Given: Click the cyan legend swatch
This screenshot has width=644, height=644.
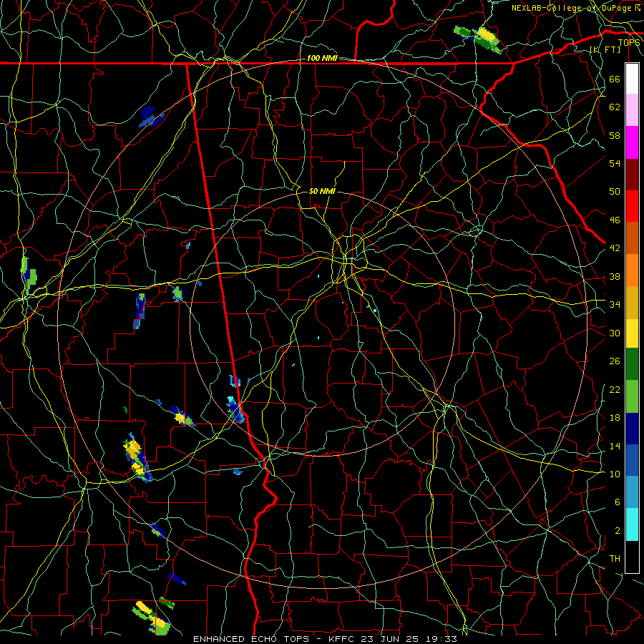Looking at the screenshot, I should point(632,524).
